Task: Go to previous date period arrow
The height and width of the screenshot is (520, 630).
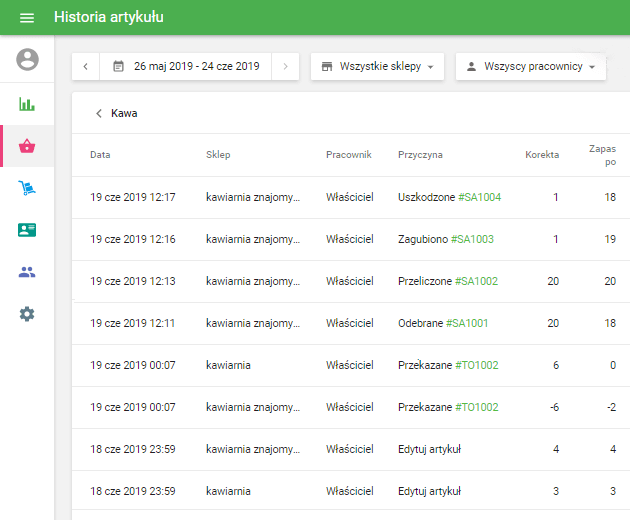Action: pyautogui.click(x=86, y=67)
